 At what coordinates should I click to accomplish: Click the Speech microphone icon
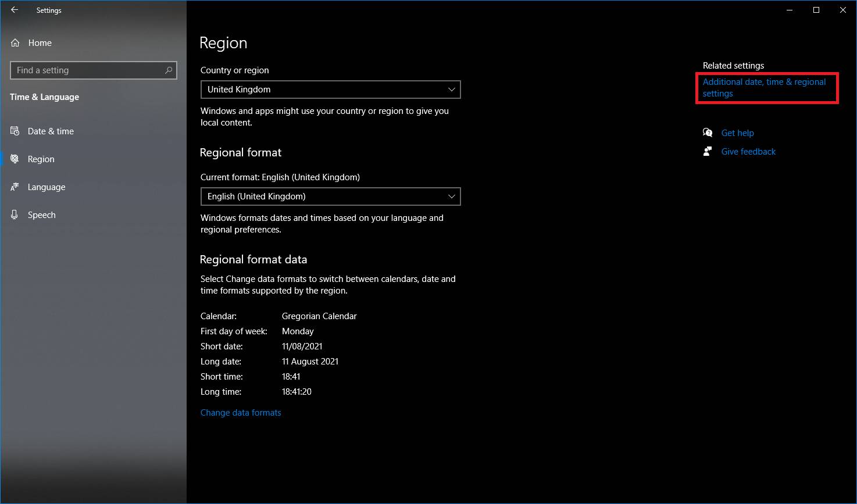coord(15,215)
